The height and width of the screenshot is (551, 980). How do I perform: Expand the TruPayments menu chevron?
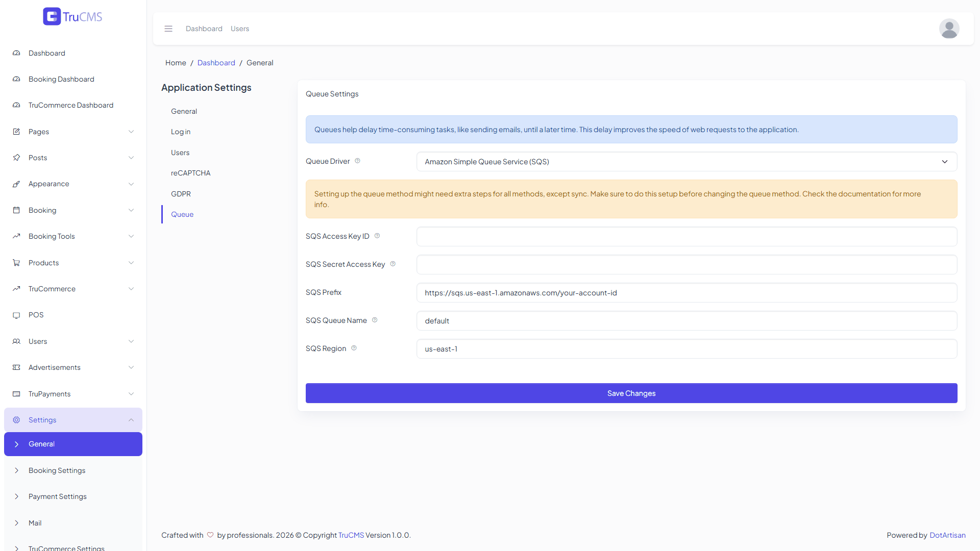pyautogui.click(x=131, y=394)
